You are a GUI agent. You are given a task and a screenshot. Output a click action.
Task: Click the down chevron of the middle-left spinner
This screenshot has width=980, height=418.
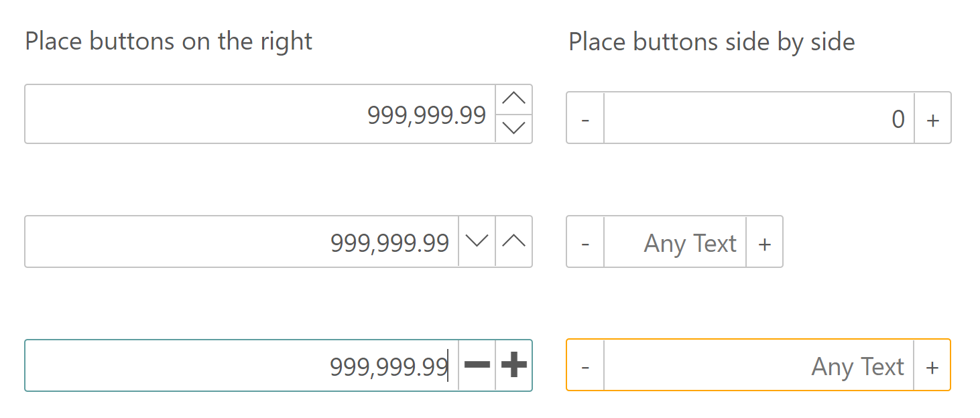[x=477, y=241]
